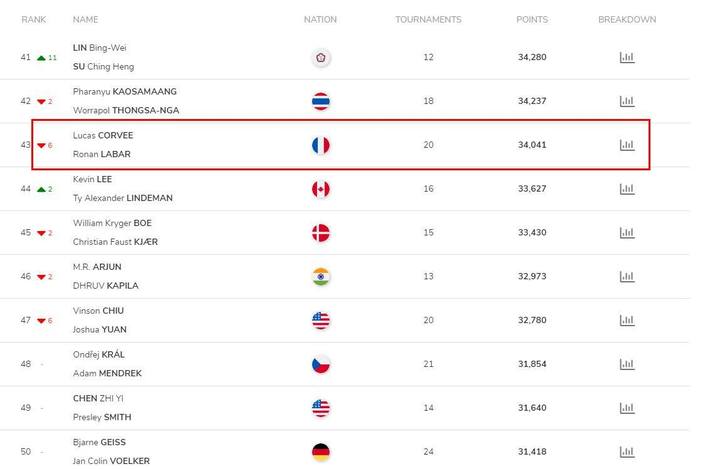Viewport: 720px width, 469px height.
Task: Open breakdown chart for Kaosamaang and Thongsa-Nga
Action: pos(627,101)
